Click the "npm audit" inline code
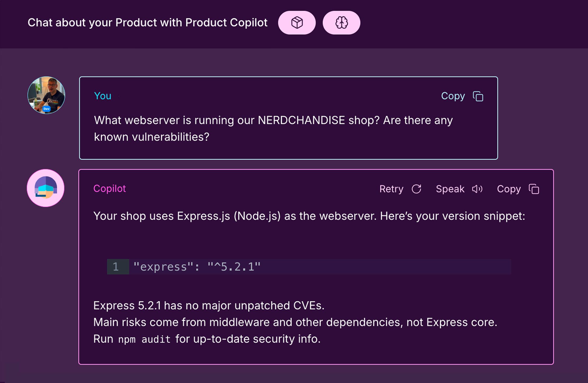 click(x=144, y=339)
